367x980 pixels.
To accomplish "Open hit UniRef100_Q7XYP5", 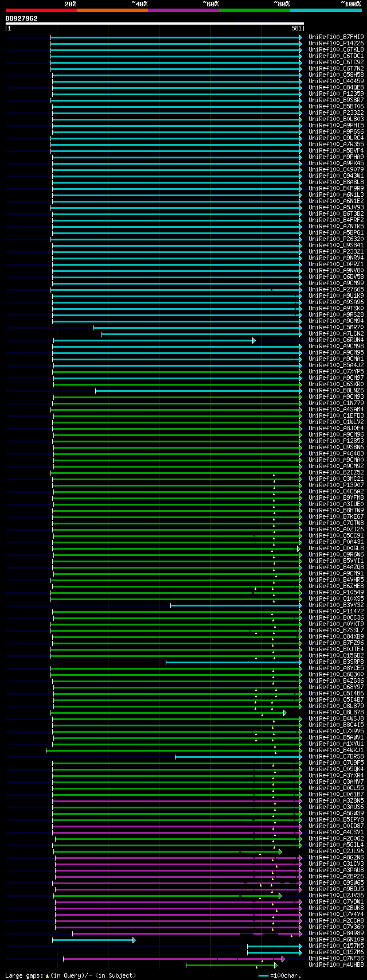I will (336, 372).
